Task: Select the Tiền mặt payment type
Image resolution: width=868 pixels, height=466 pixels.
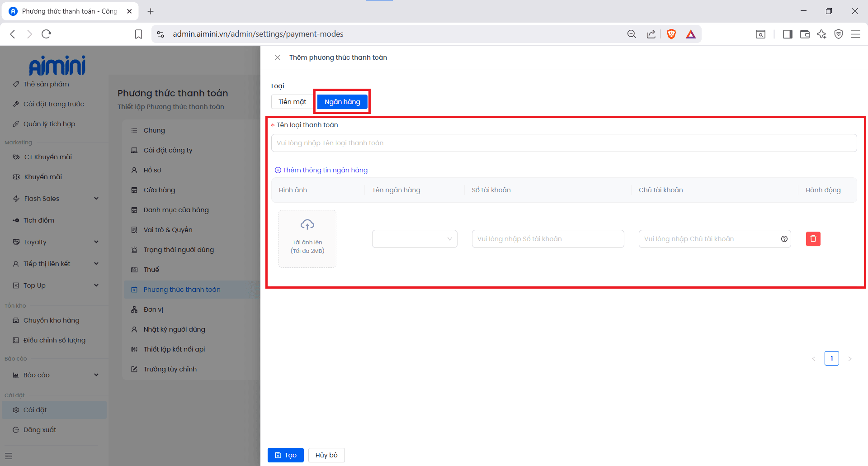Action: coord(292,102)
